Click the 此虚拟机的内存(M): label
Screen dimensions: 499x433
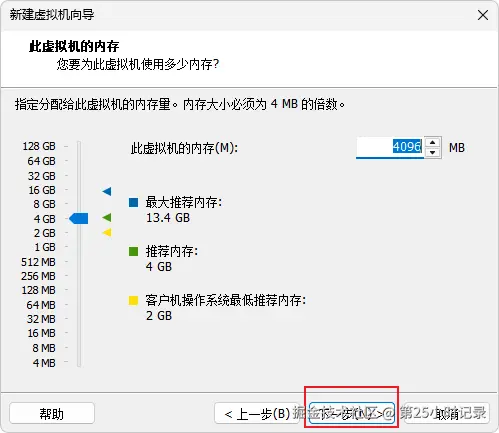tap(184, 148)
